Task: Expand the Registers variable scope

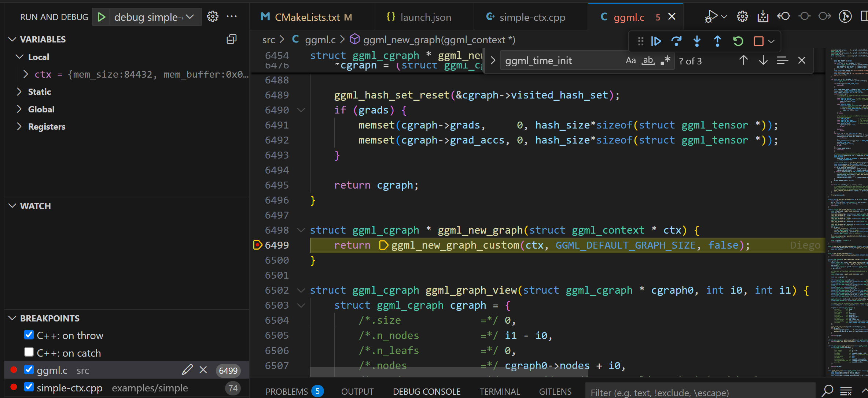Action: (x=19, y=126)
